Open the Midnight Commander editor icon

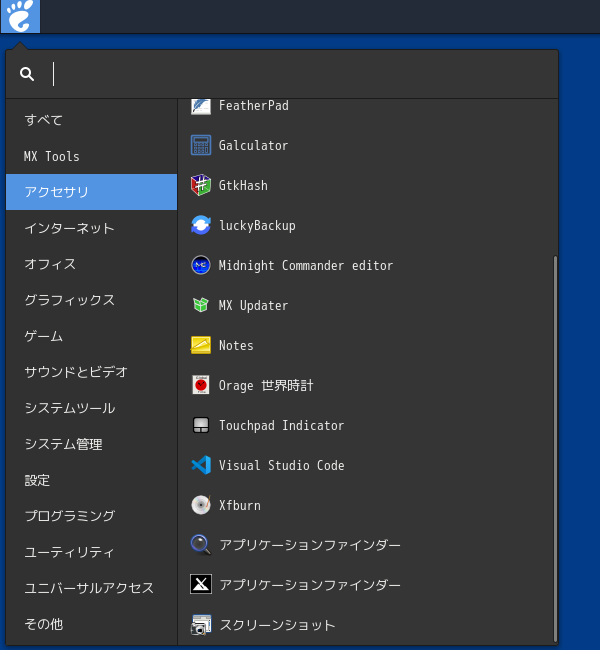click(201, 265)
